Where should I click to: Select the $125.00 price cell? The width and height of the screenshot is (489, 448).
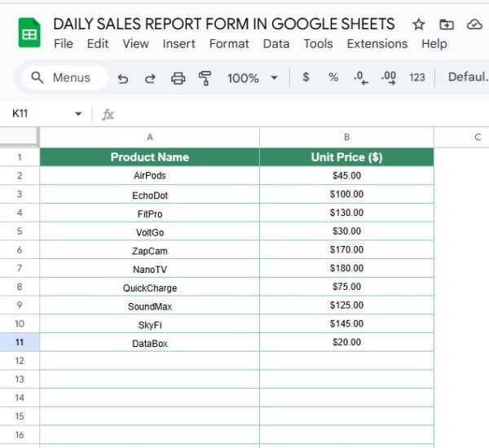(346, 305)
